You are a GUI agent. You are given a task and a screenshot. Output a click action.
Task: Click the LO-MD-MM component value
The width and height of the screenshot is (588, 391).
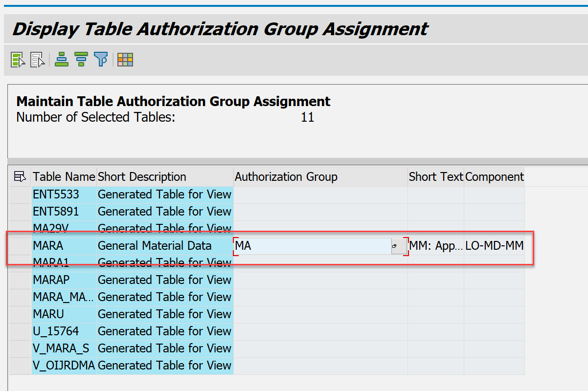[495, 247]
